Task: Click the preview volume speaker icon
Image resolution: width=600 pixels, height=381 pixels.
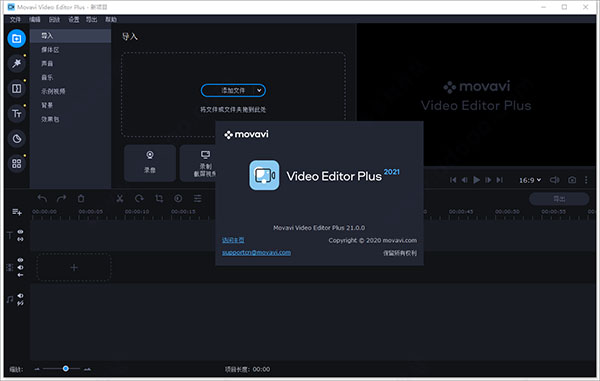Action: 554,180
